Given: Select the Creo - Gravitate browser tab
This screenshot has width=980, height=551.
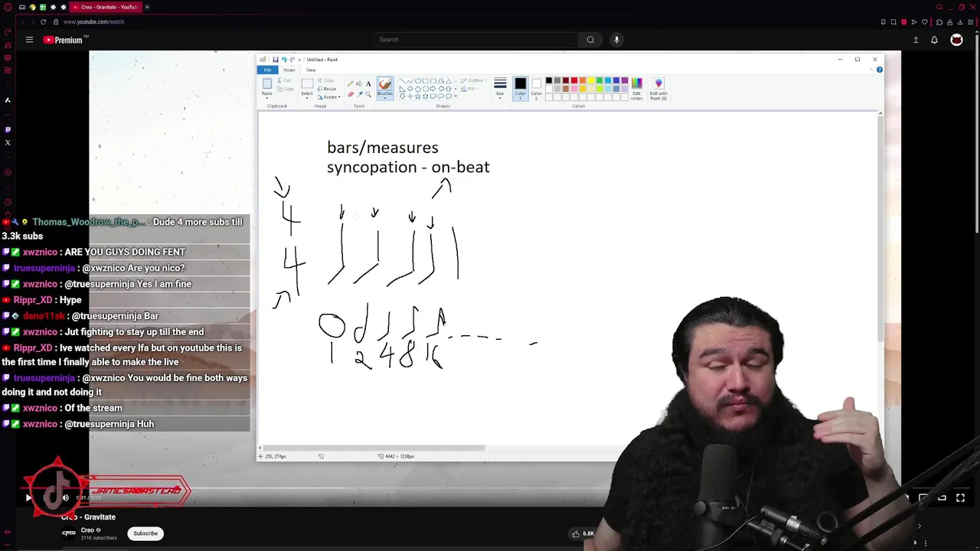Looking at the screenshot, I should [106, 7].
